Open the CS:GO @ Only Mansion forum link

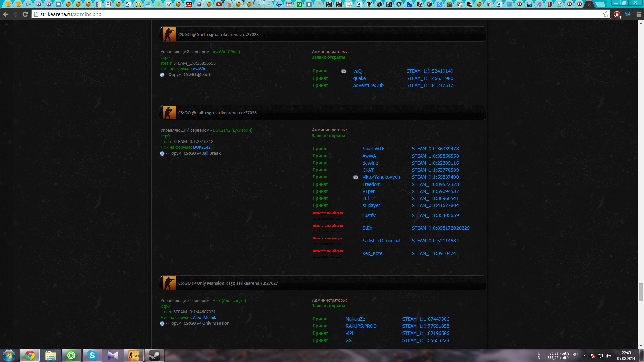[207, 323]
